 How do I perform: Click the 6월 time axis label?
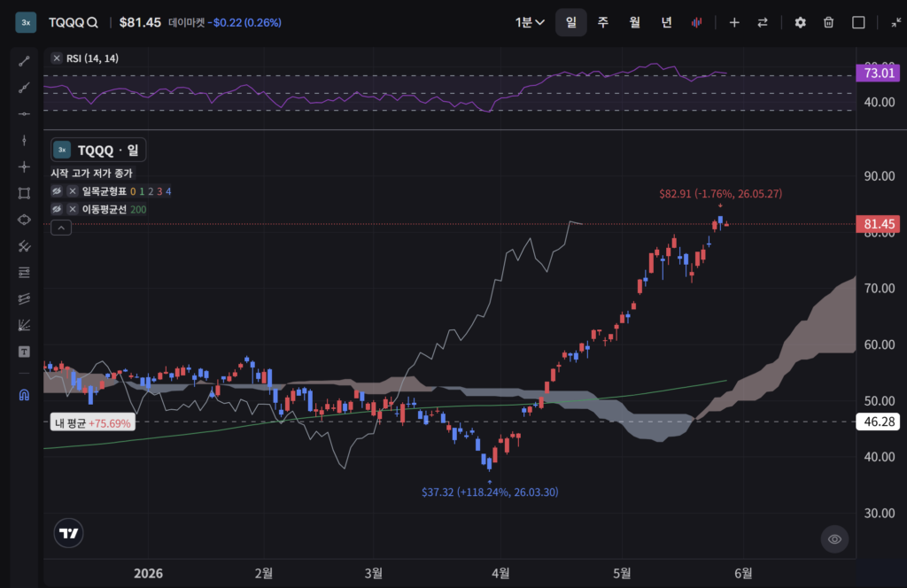coord(743,573)
